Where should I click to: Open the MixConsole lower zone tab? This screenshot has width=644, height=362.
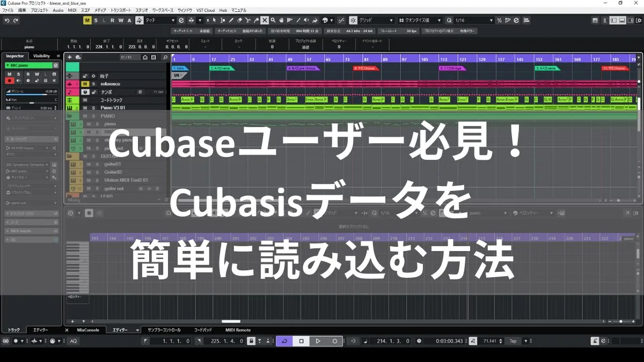pyautogui.click(x=88, y=330)
